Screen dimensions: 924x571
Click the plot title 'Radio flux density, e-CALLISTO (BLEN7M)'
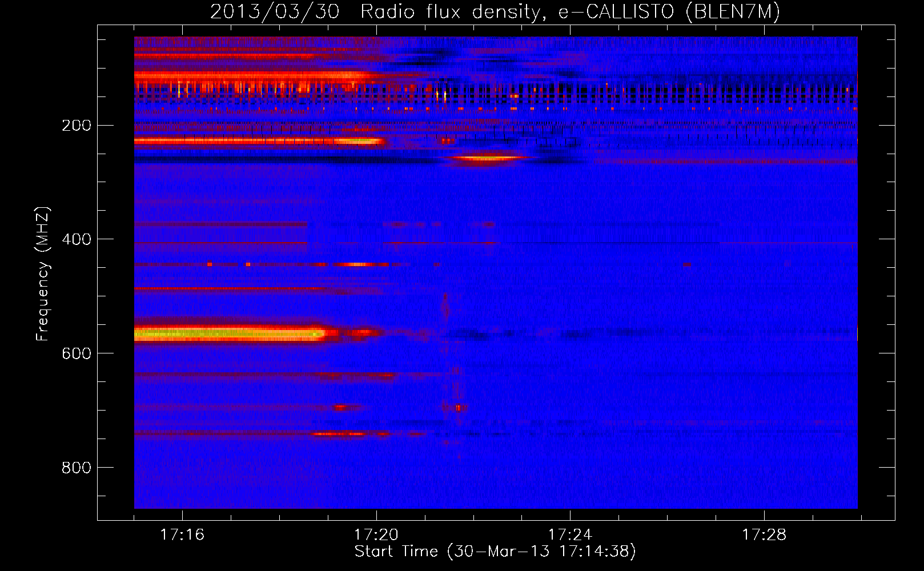pos(570,11)
